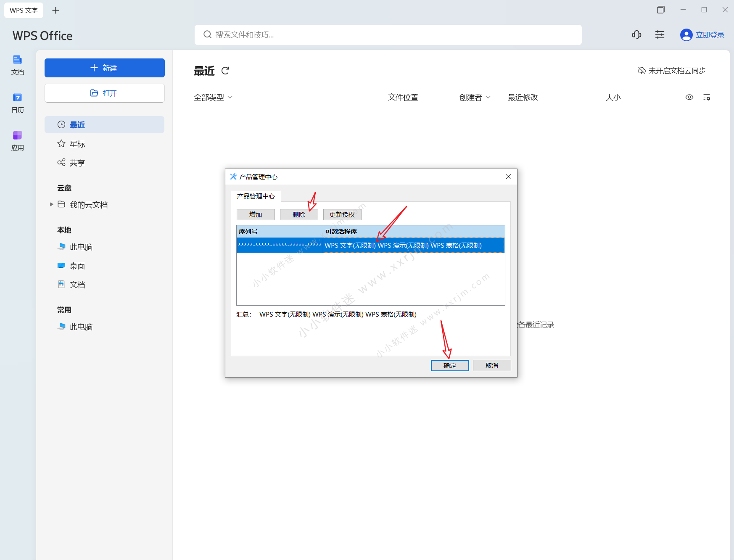This screenshot has width=734, height=560.
Task: Close the 产品管理中心 dialog
Action: pyautogui.click(x=508, y=177)
